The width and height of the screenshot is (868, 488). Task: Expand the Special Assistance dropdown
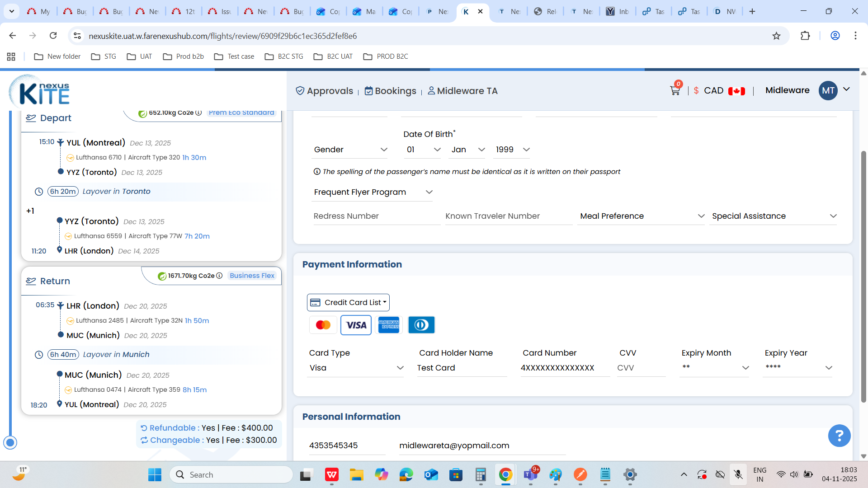(774, 216)
